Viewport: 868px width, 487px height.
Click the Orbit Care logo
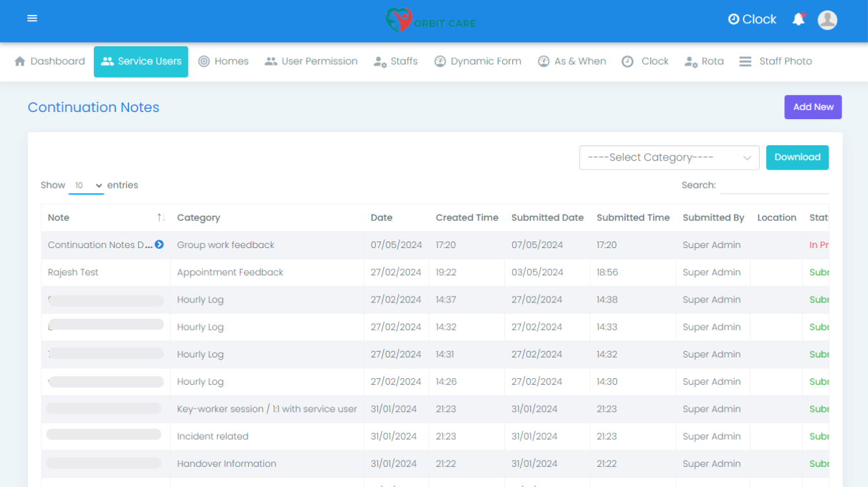430,21
